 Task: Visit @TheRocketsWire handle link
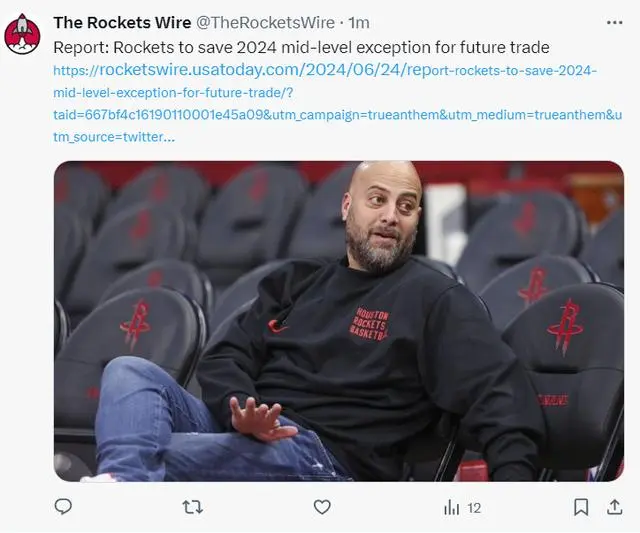coord(266,23)
